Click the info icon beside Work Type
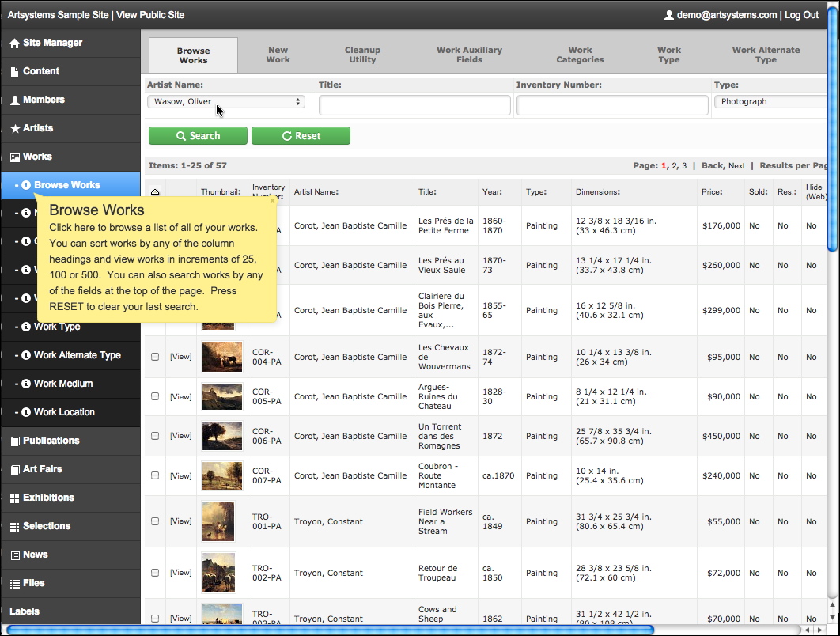This screenshot has height=636, width=840. (x=26, y=326)
